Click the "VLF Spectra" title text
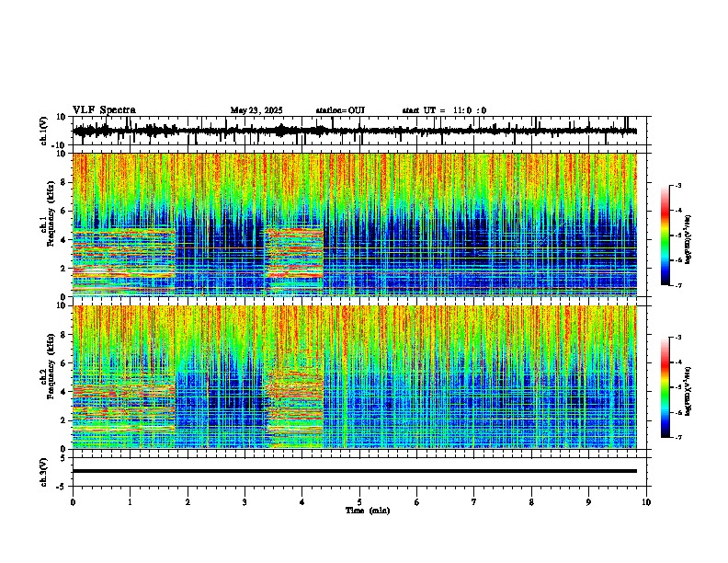Image resolution: width=728 pixels, height=563 pixels. (x=104, y=110)
